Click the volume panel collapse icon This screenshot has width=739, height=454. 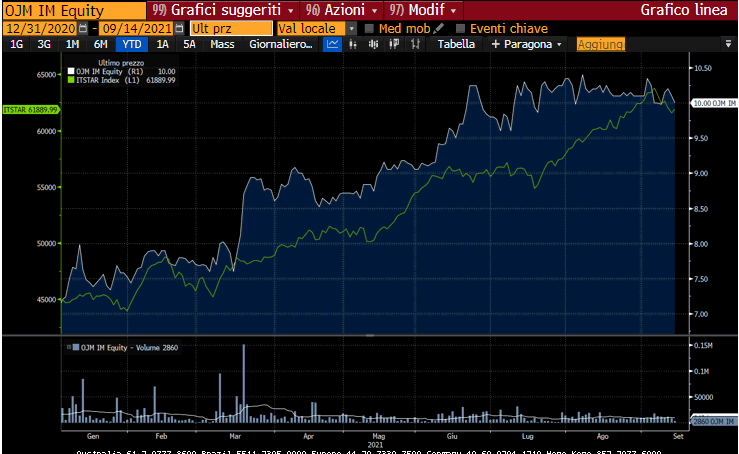tap(69, 347)
